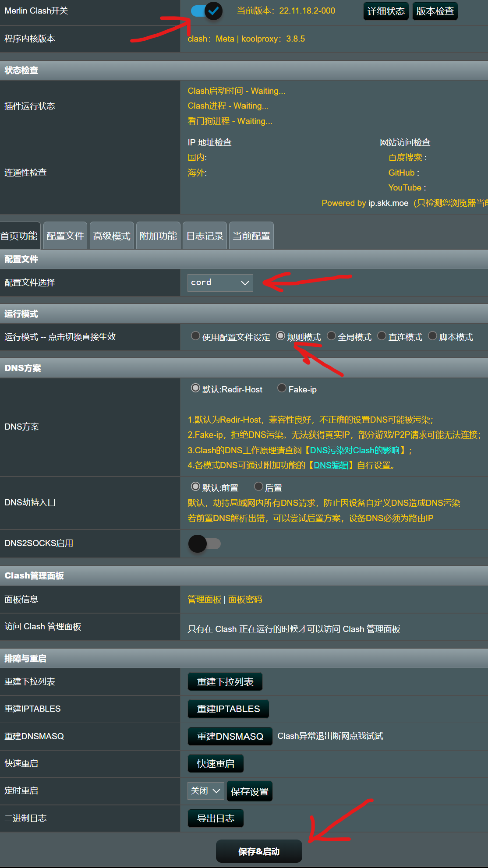
Task: Select 全局模式 global mode radio button
Action: point(332,336)
